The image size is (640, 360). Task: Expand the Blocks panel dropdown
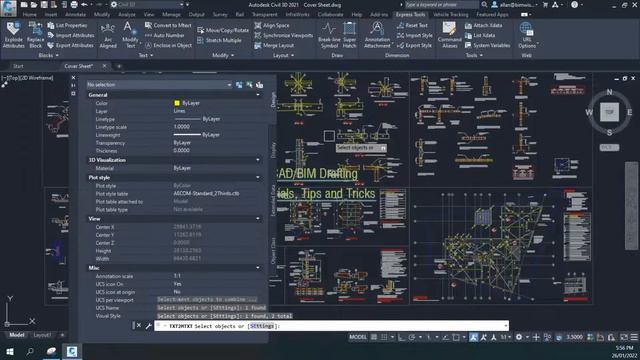48,56
